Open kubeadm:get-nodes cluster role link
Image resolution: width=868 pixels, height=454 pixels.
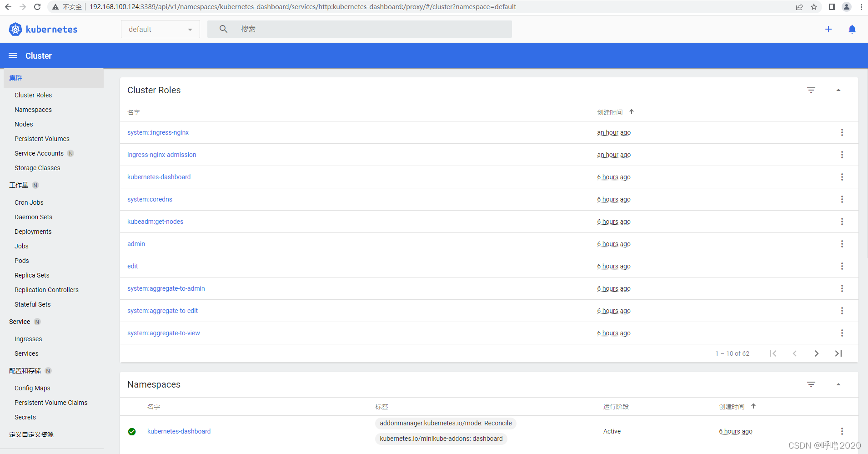pos(155,222)
